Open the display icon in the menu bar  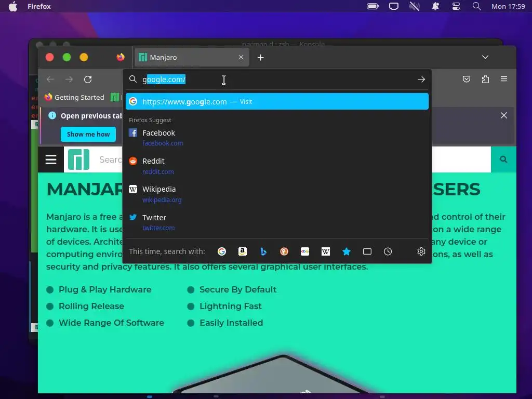pos(394,6)
